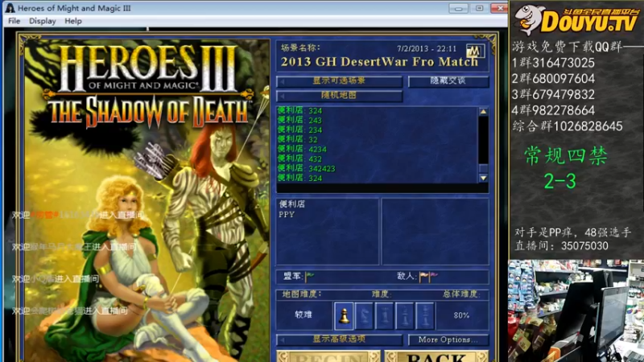Viewport: 644px width, 362px height.
Task: Click chat line 便利店: 4234
Action: (302, 149)
